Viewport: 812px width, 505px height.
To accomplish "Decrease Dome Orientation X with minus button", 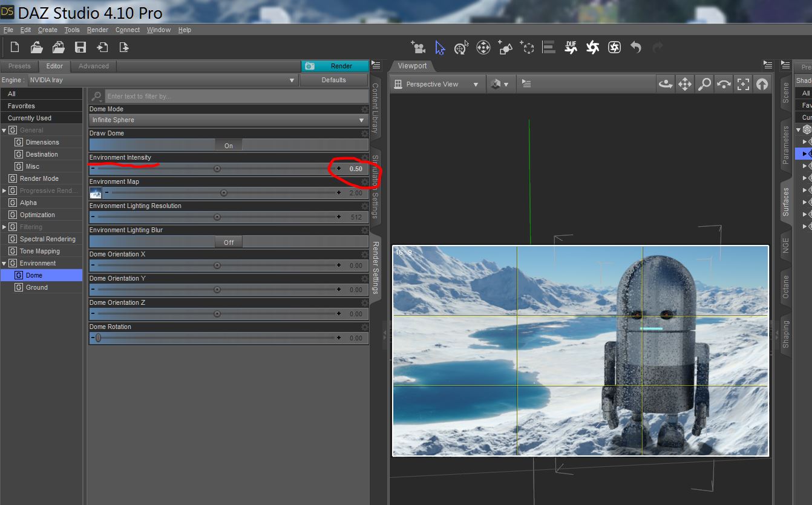I will (93, 266).
